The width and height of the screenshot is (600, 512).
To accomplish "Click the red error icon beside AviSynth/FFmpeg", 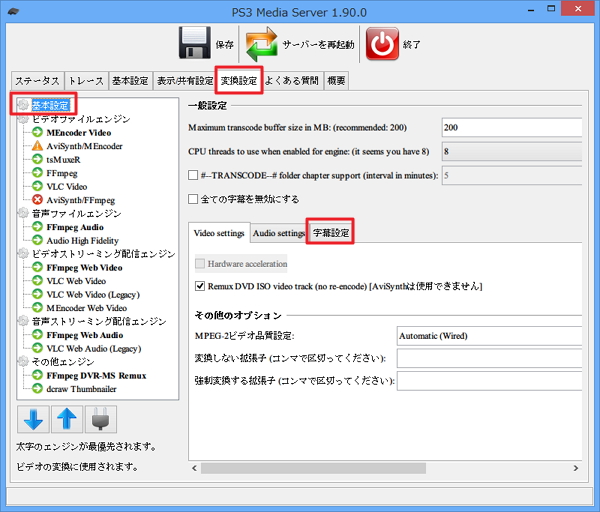I will pyautogui.click(x=37, y=200).
